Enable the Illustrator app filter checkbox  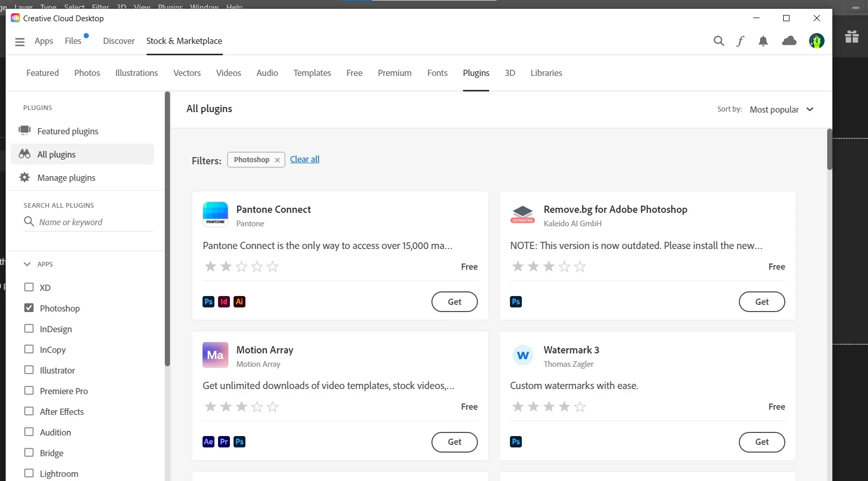click(29, 370)
